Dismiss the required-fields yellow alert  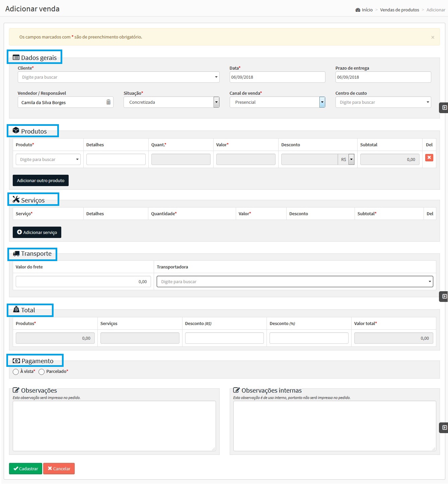tap(433, 37)
